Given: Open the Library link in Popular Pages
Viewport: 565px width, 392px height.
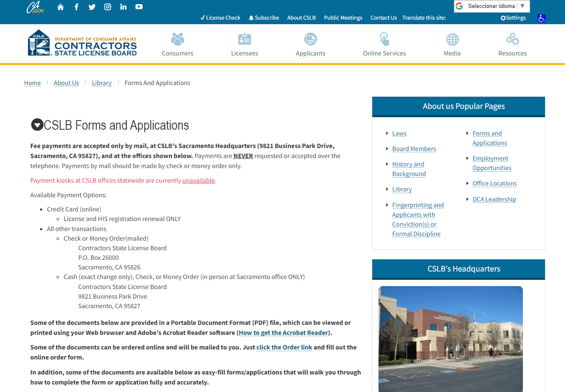Looking at the screenshot, I should (402, 189).
